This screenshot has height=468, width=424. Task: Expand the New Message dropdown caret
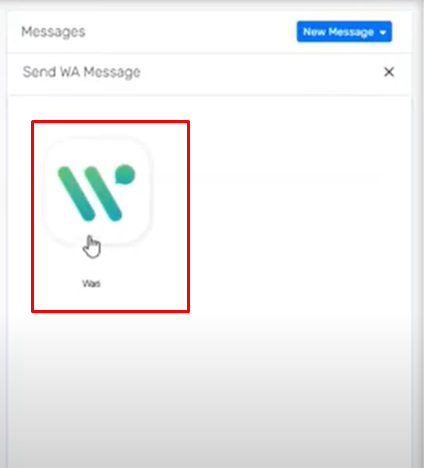[x=383, y=32]
